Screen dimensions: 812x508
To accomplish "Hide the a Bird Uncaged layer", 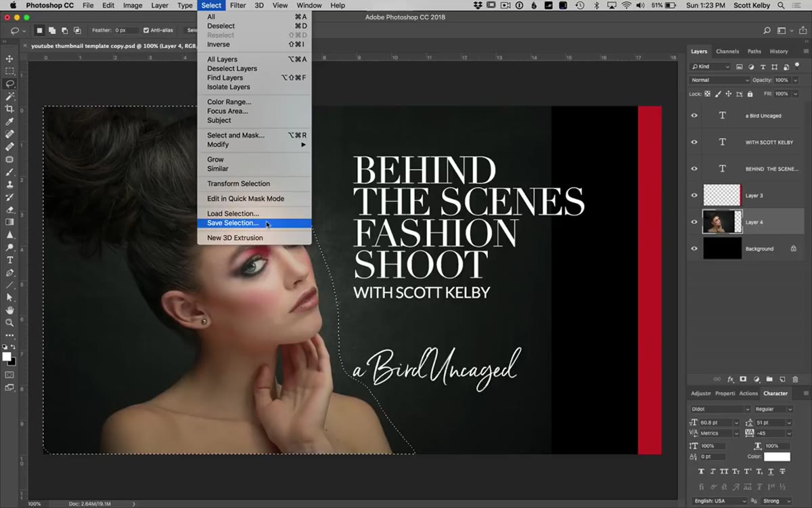I will (x=694, y=116).
